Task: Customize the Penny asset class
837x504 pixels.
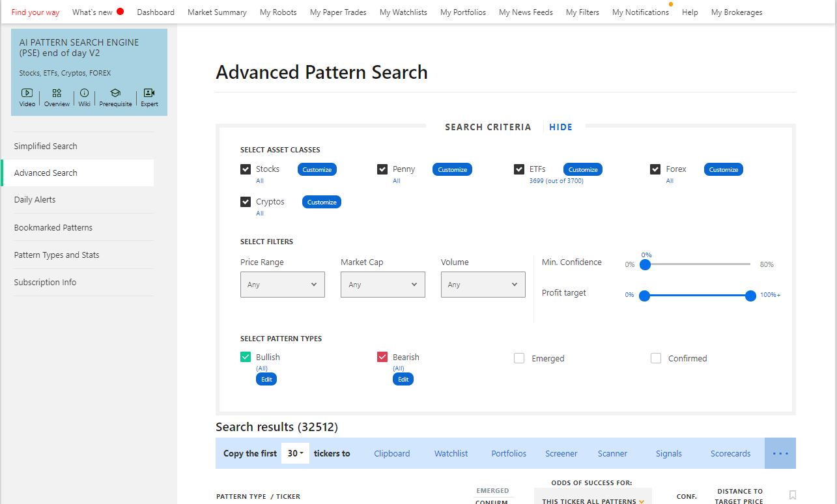Action: pyautogui.click(x=452, y=169)
